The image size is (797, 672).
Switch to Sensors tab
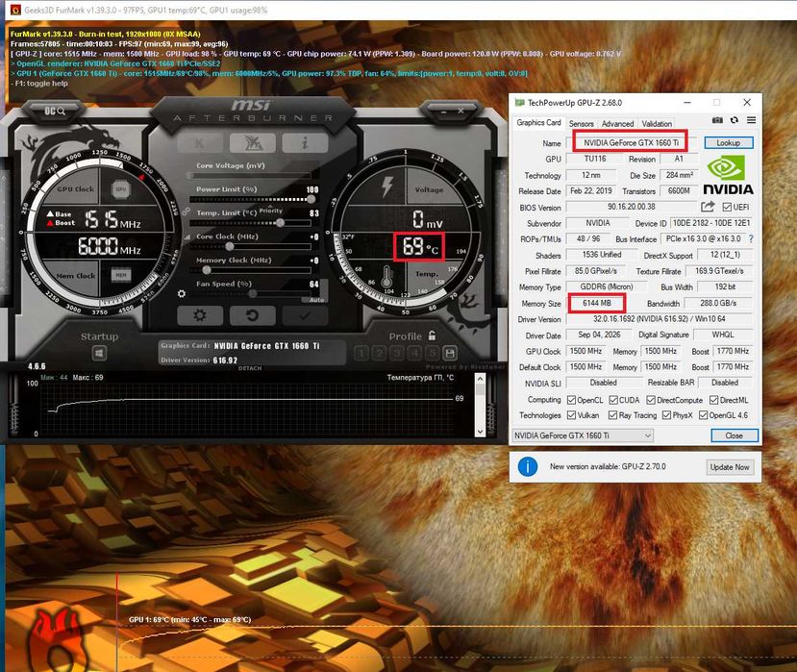[581, 123]
